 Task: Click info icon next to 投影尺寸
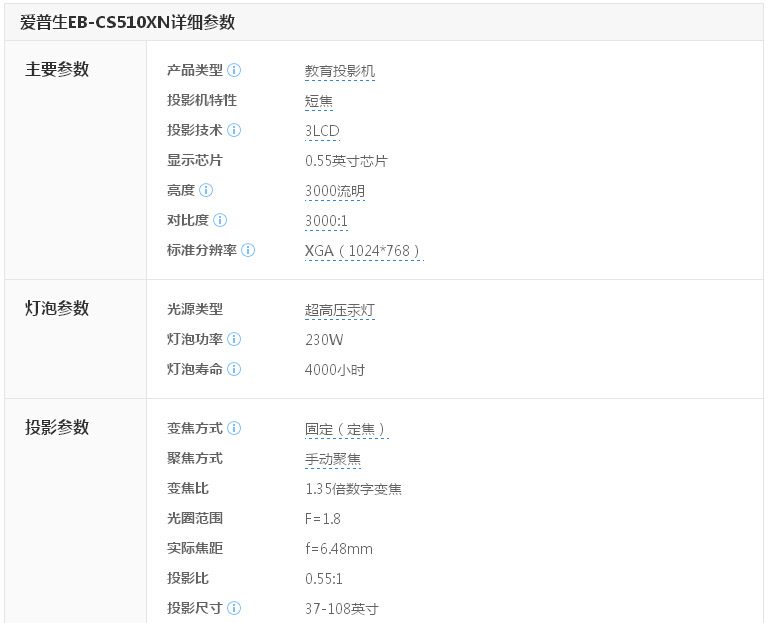coord(234,608)
